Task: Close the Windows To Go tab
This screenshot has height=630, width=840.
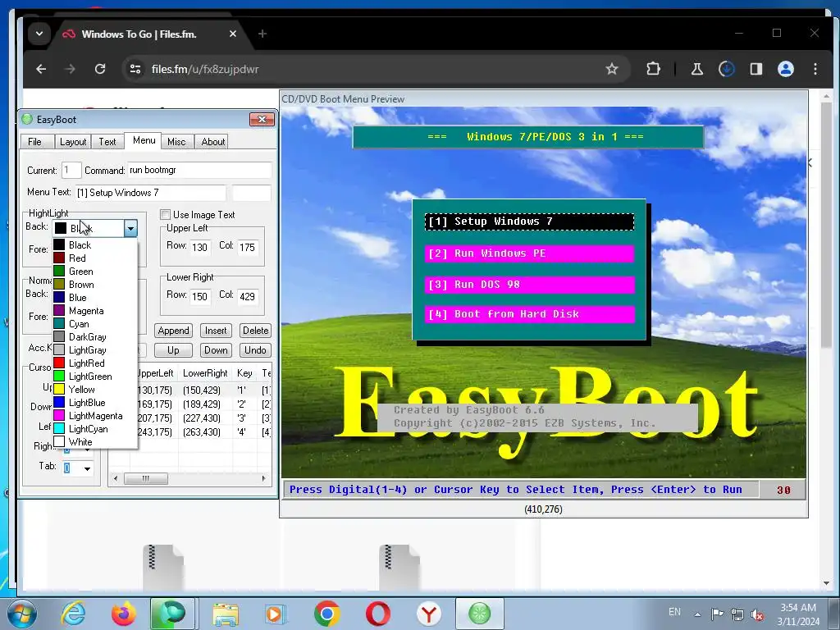Action: click(232, 34)
